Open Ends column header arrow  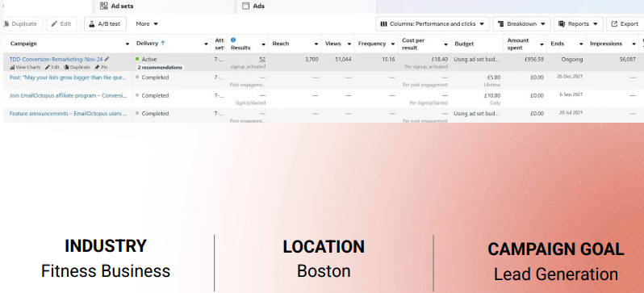pyautogui.click(x=581, y=44)
